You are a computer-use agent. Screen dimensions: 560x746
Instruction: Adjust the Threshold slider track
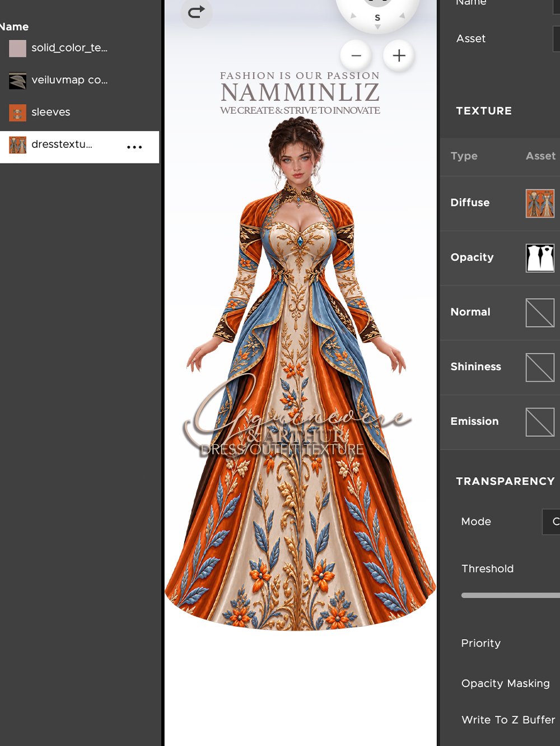pyautogui.click(x=511, y=595)
